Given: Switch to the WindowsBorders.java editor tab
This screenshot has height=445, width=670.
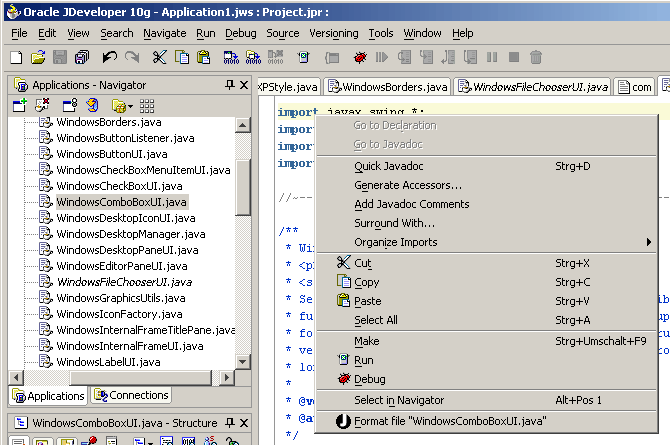Looking at the screenshot, I should pyautogui.click(x=387, y=87).
